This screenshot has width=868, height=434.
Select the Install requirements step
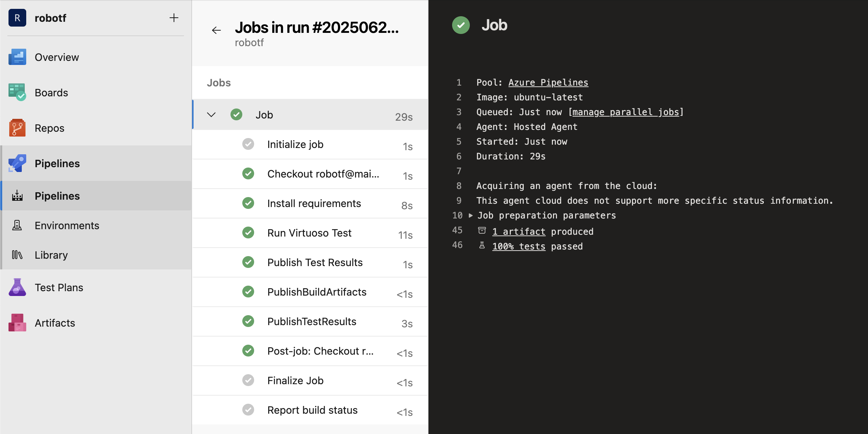(314, 203)
